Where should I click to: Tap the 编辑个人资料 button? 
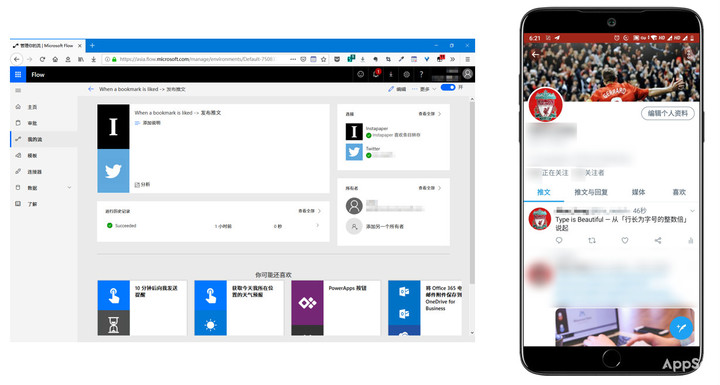pos(668,113)
